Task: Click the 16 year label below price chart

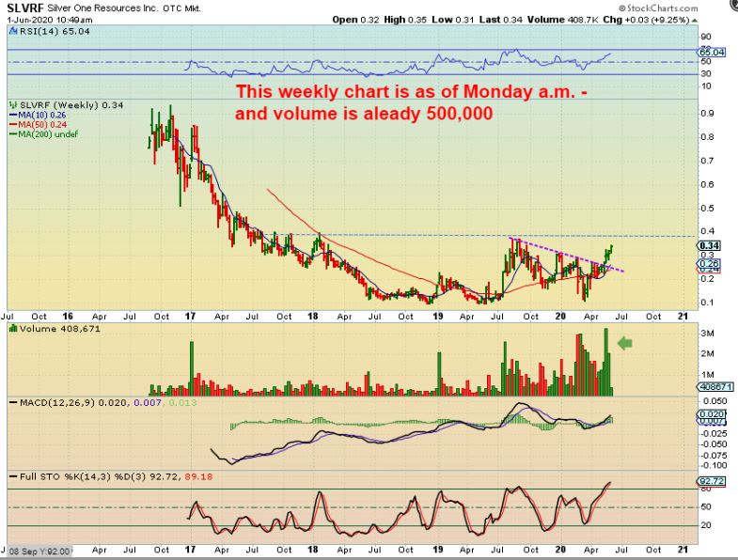Action: (x=68, y=317)
